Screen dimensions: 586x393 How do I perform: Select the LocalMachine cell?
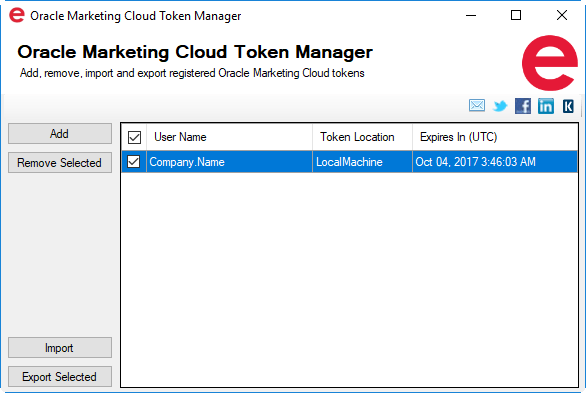[363, 162]
